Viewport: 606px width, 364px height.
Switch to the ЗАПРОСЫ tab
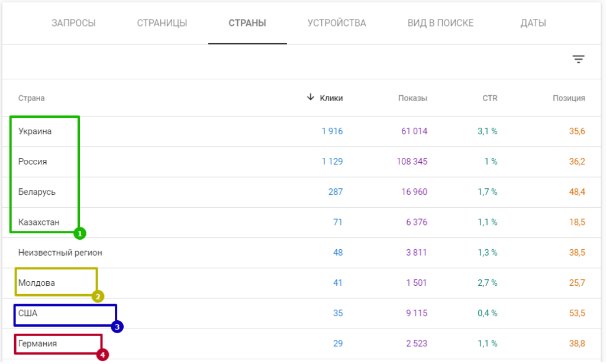pyautogui.click(x=73, y=23)
